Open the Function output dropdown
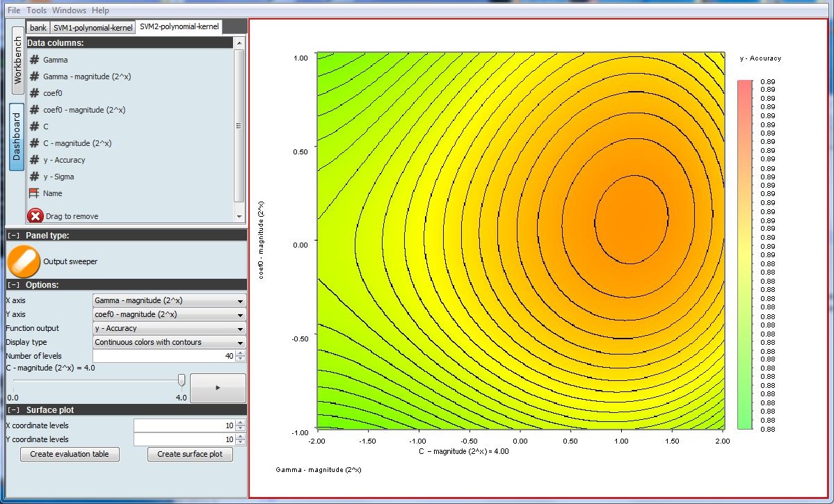This screenshot has width=834, height=504. 169,329
